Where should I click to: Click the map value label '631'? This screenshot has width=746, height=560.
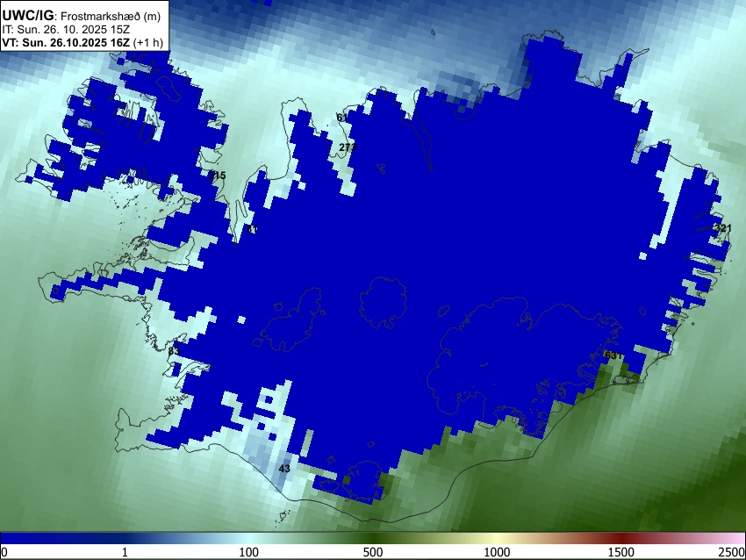coord(613,355)
